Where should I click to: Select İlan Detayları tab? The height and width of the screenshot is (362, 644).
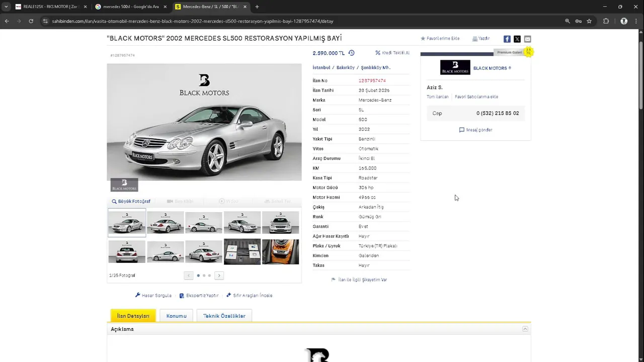coord(133,316)
